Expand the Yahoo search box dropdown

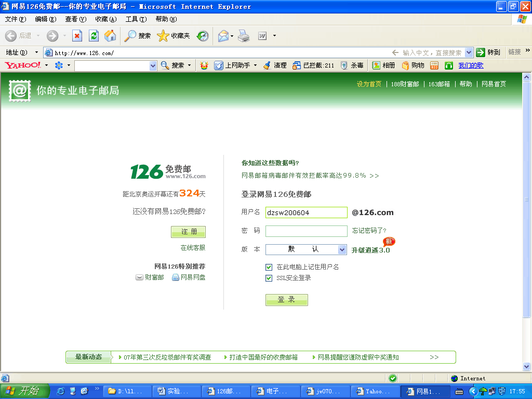[153, 65]
